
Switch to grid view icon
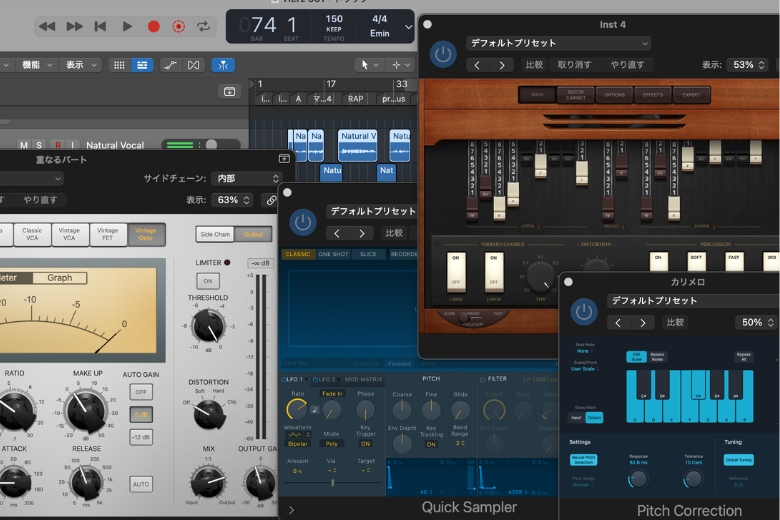pyautogui.click(x=119, y=65)
